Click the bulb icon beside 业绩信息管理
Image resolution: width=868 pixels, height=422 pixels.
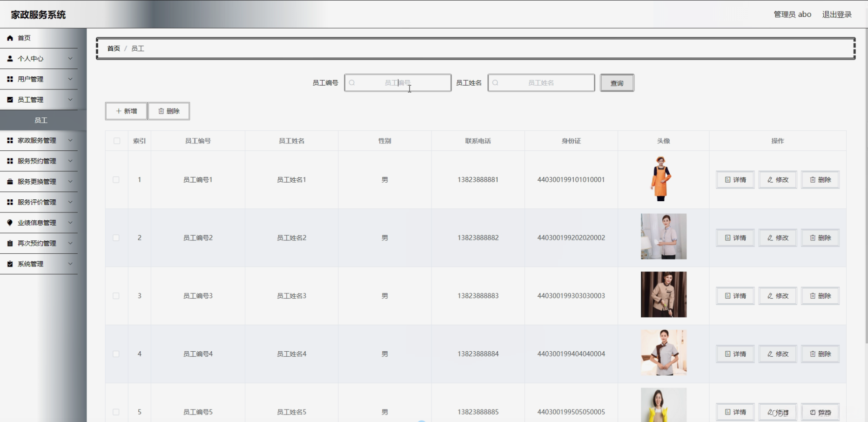click(10, 223)
